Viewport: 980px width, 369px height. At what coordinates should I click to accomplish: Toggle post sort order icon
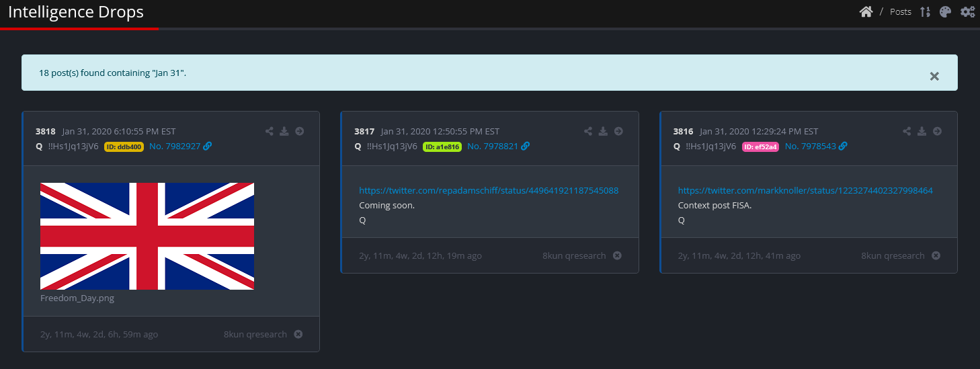pyautogui.click(x=925, y=11)
